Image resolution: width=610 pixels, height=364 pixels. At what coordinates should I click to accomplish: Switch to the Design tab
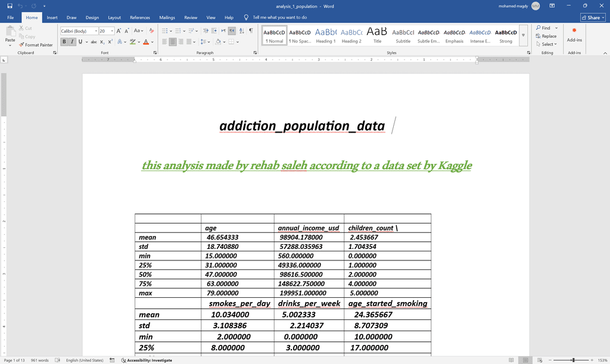click(x=92, y=17)
